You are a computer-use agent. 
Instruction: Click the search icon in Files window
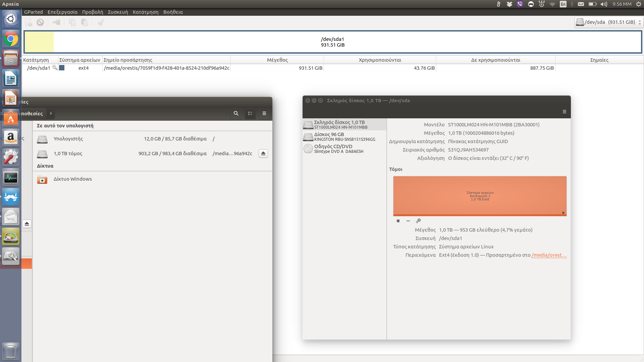(x=236, y=114)
